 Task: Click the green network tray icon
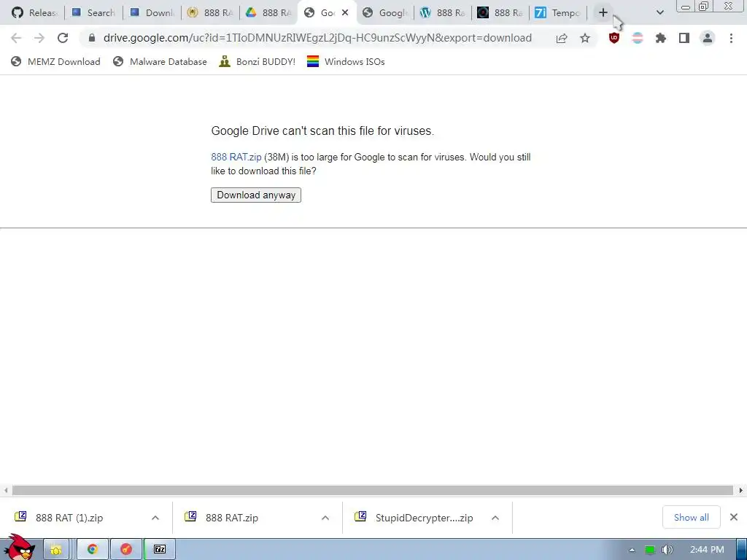pos(650,550)
